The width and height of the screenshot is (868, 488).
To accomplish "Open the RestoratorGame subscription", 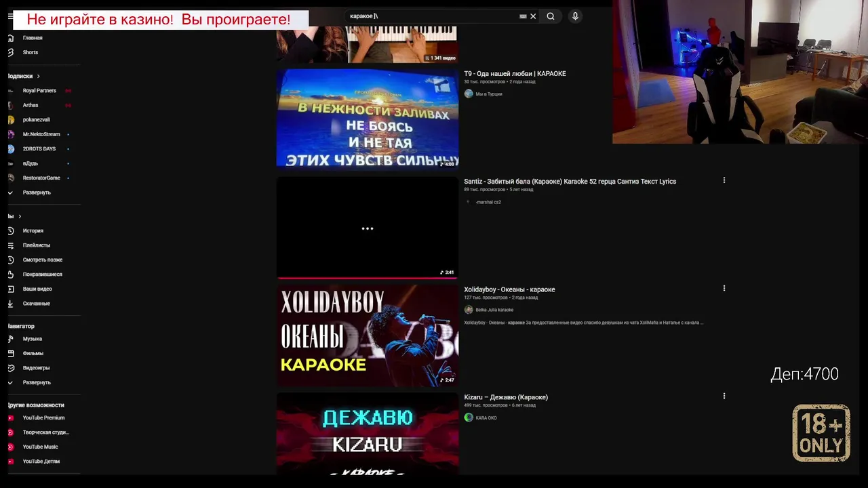I will pos(41,178).
